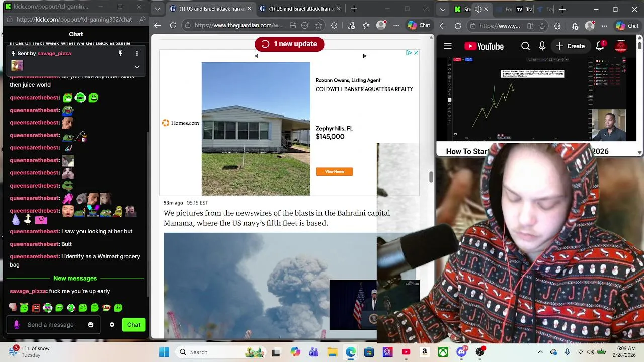Click the Guardian page refresh button
Viewport: 644px width, 362px height.
[173, 25]
